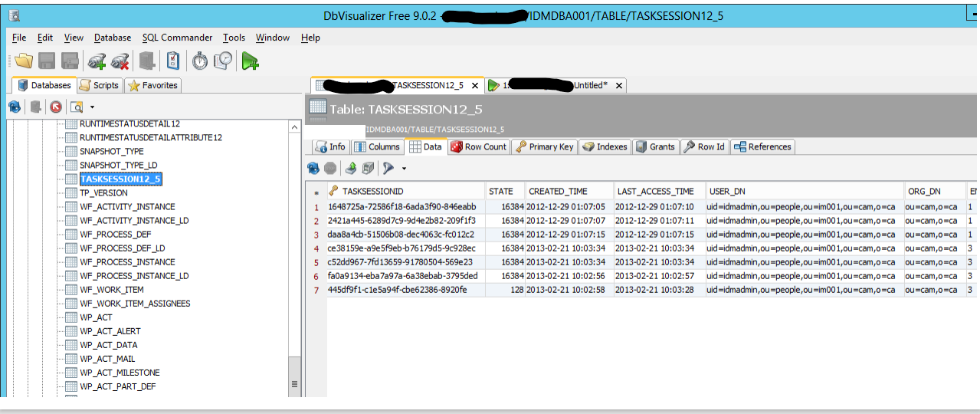Screen dimensions: 980x414
Task: Open file with the folder toolbar icon
Action: [24, 61]
